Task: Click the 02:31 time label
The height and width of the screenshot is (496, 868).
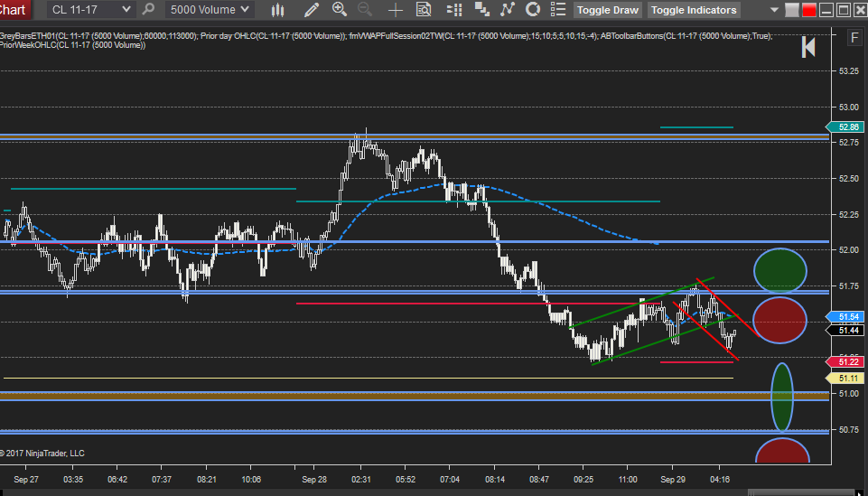Action: (361, 480)
